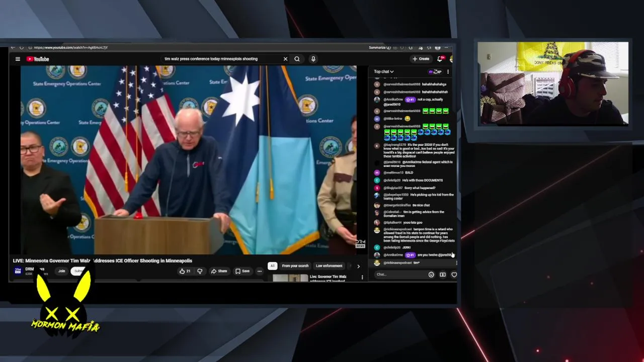Open the video title text
The image size is (644, 362).
pyautogui.click(x=103, y=260)
